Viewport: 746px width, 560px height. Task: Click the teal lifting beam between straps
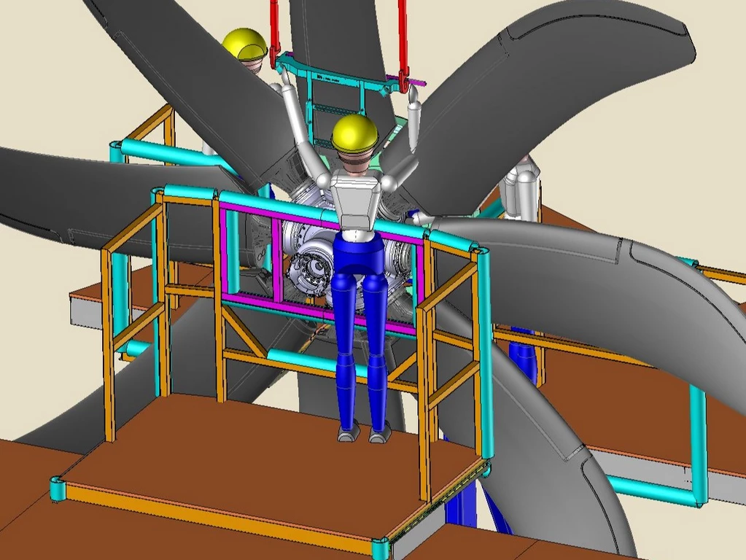[x=335, y=76]
